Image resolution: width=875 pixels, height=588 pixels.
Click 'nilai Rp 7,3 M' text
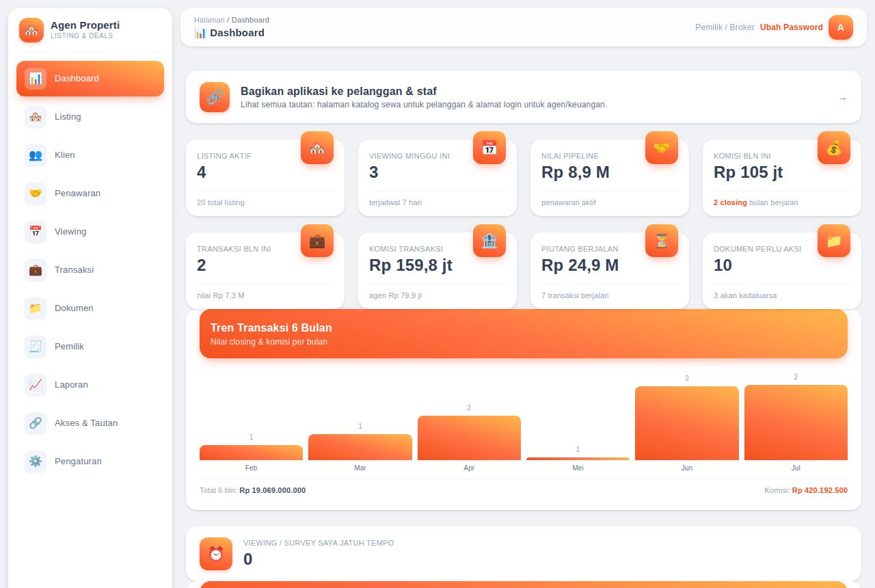221,295
